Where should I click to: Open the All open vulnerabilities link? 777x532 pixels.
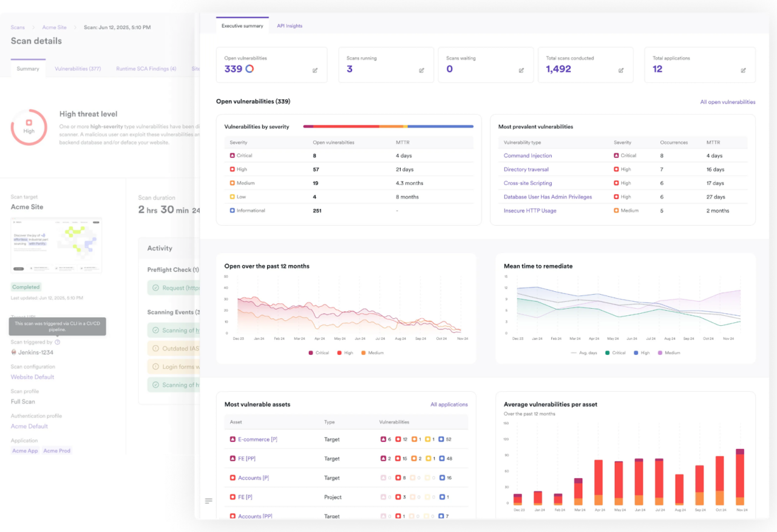(727, 102)
